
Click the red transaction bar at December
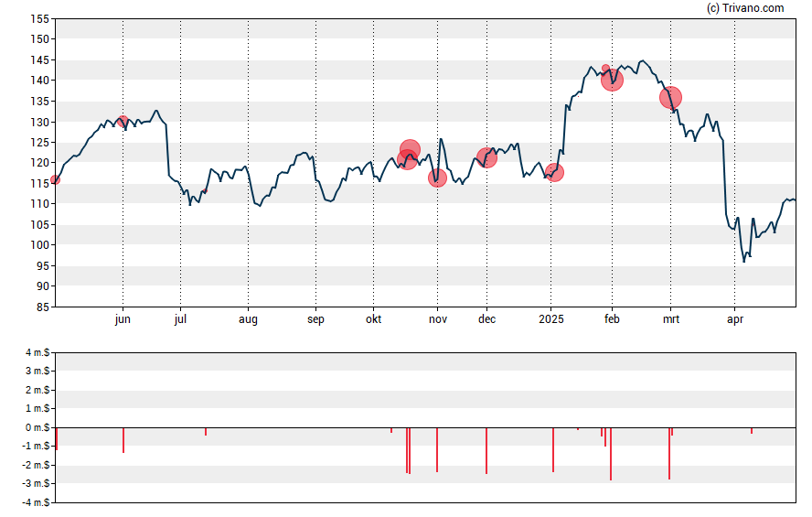[x=486, y=451]
